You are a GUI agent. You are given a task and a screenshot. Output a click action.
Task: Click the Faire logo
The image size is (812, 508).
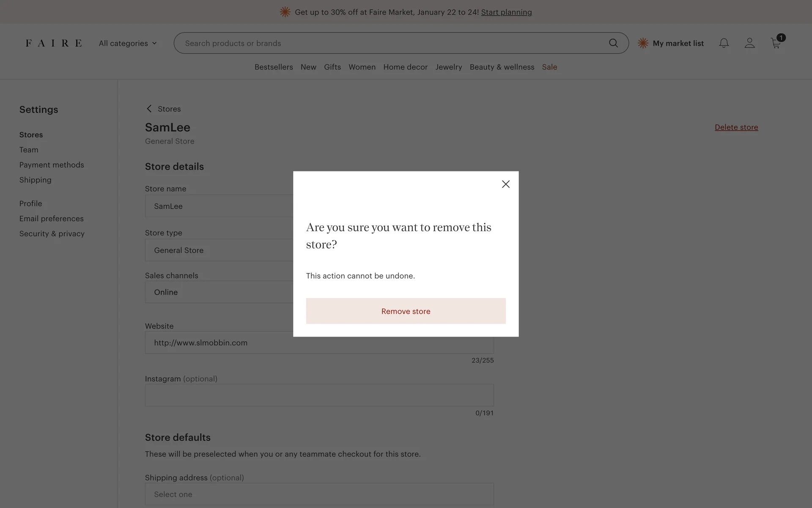(x=54, y=43)
